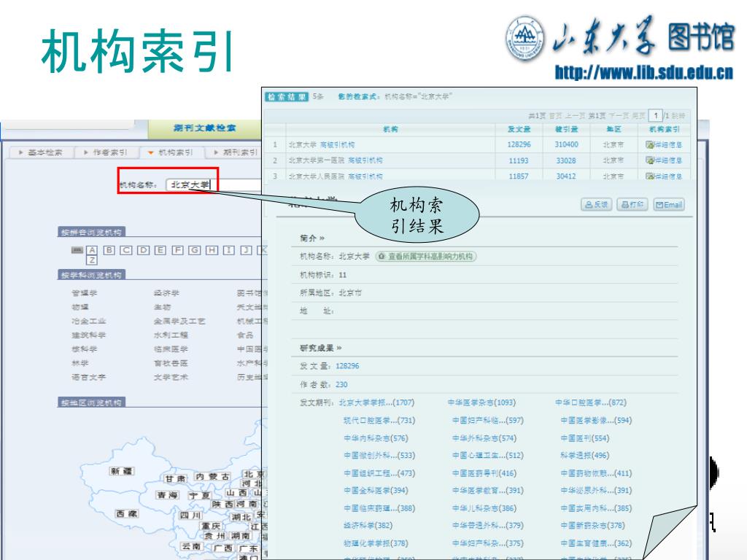The height and width of the screenshot is (560, 747).
Task: Open journal link 物理化学学报(378)
Action: point(376,542)
